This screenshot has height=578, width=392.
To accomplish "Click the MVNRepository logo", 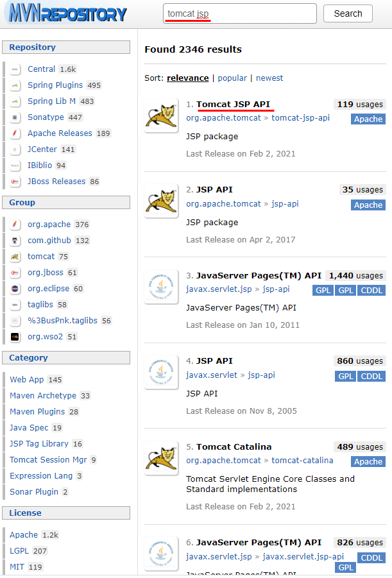I will pos(68,13).
